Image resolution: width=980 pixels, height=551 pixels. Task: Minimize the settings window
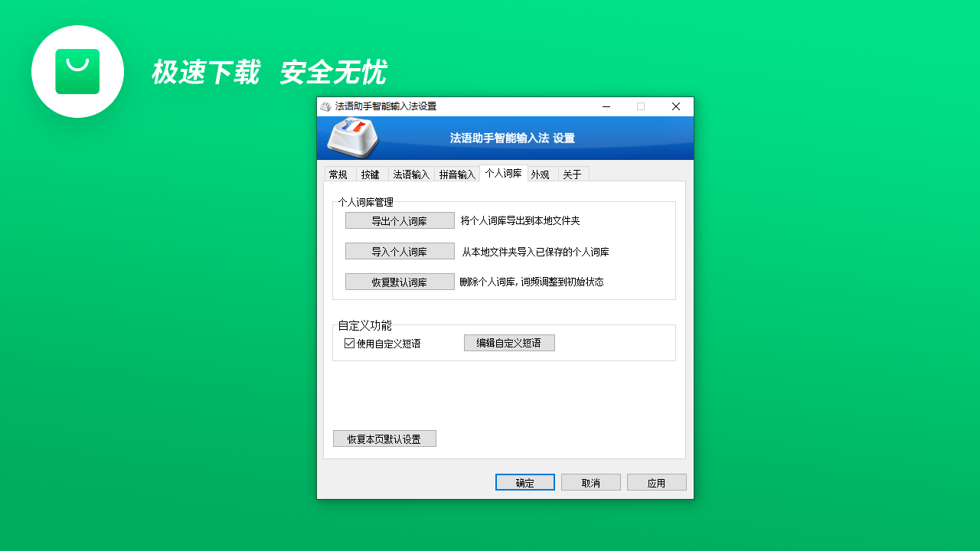click(606, 106)
